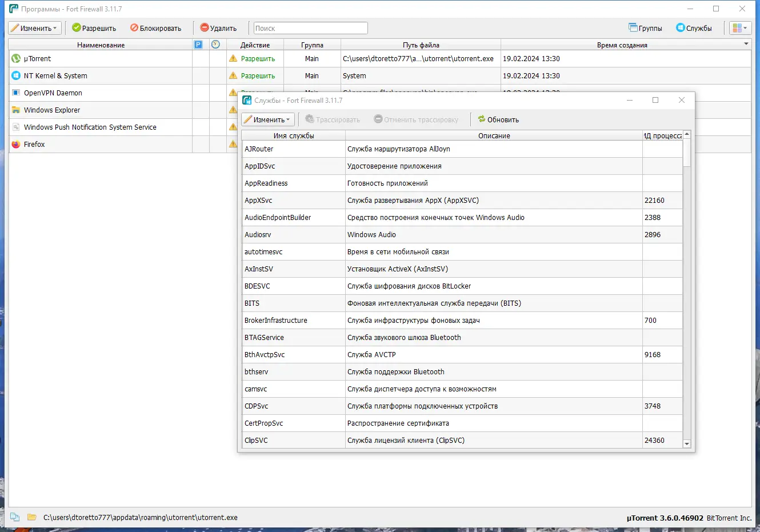Select the BITS service name
The height and width of the screenshot is (532, 760).
pyautogui.click(x=252, y=303)
